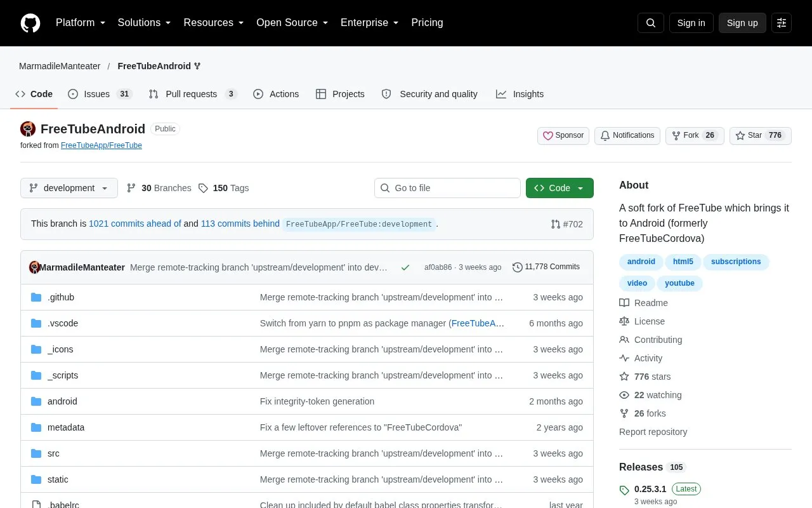The width and height of the screenshot is (812, 508).
Task: Click the Sign up button
Action: click(742, 23)
